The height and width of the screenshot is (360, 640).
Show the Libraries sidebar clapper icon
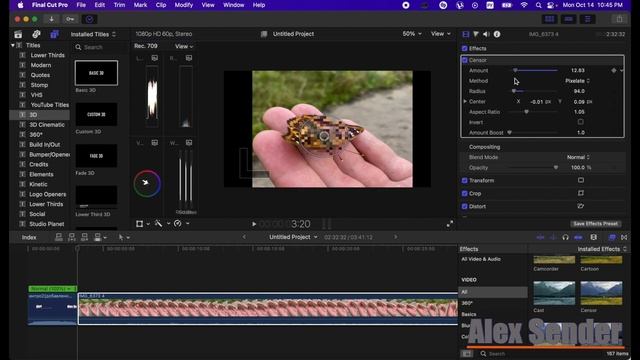coord(18,34)
